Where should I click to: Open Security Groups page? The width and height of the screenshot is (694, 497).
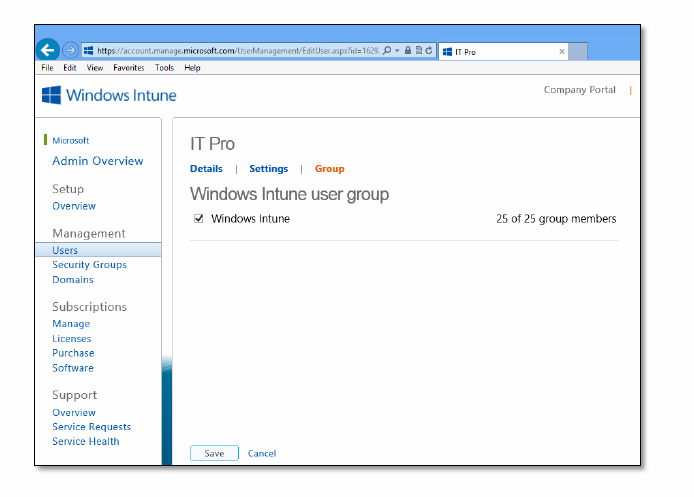coord(89,265)
